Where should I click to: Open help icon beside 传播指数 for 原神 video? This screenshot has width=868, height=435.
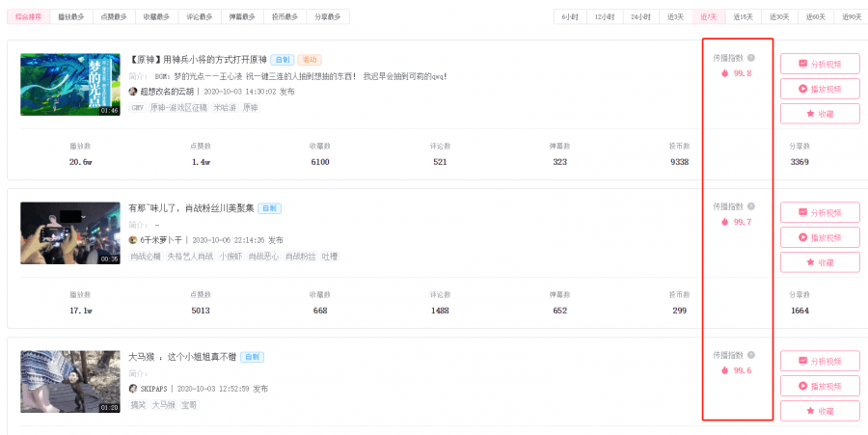(750, 58)
